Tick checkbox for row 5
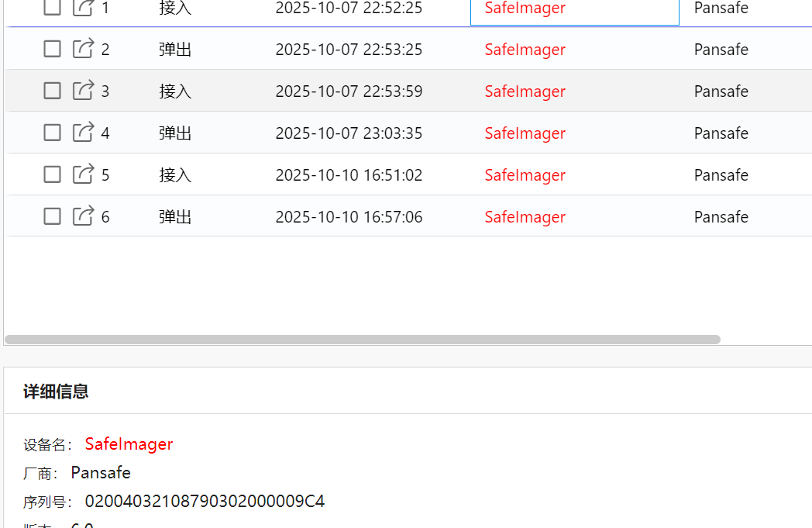This screenshot has width=812, height=528. pos(53,174)
